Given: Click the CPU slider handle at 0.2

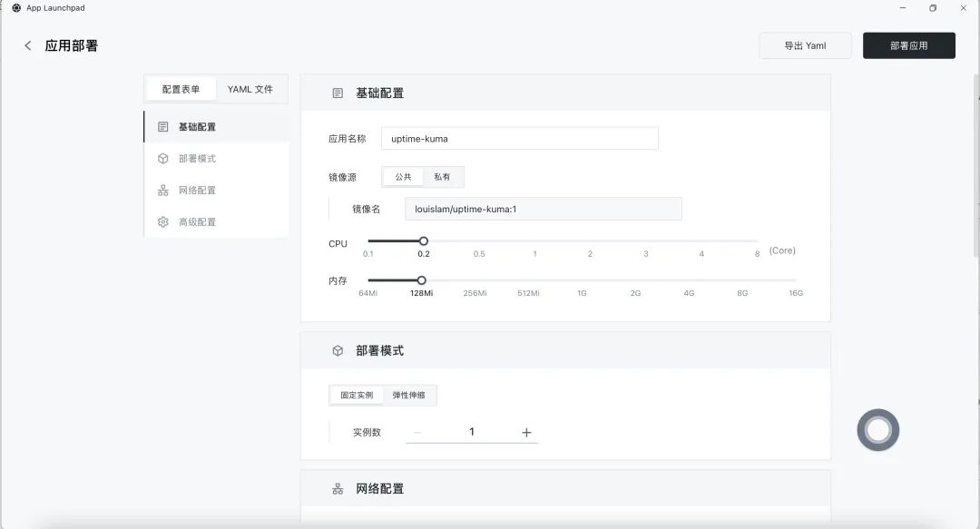Looking at the screenshot, I should pos(424,240).
